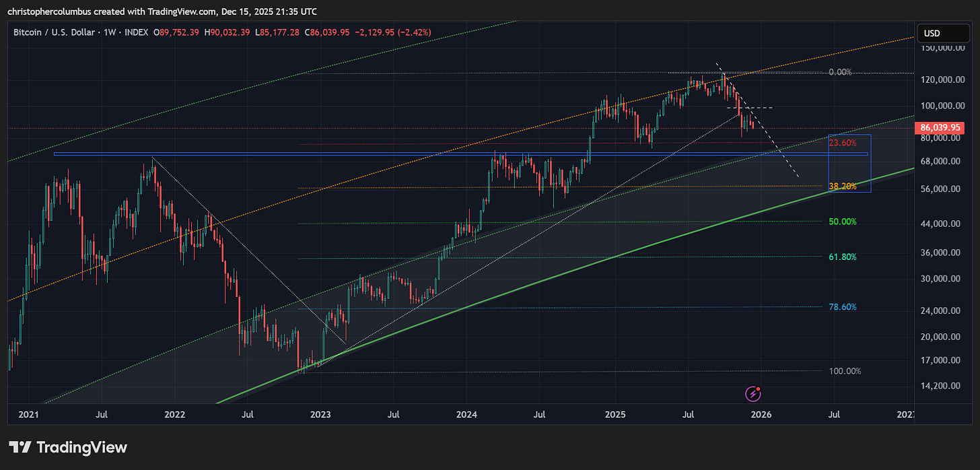Open the USD currency selector
Viewport: 980px width, 470px height.
pos(942,33)
